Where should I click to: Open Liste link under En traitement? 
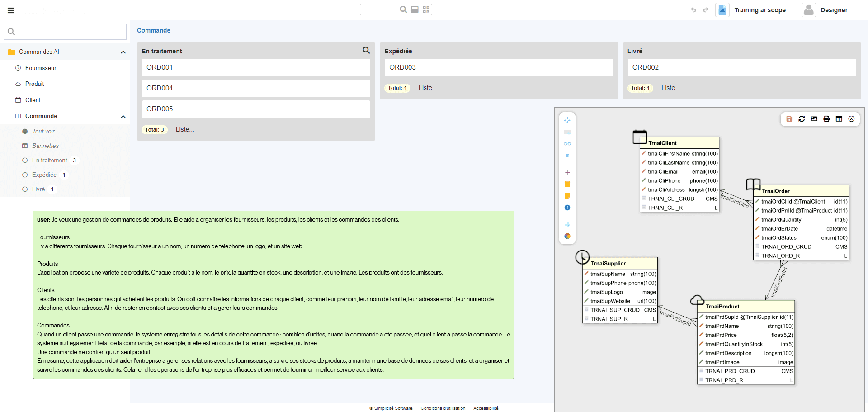185,129
